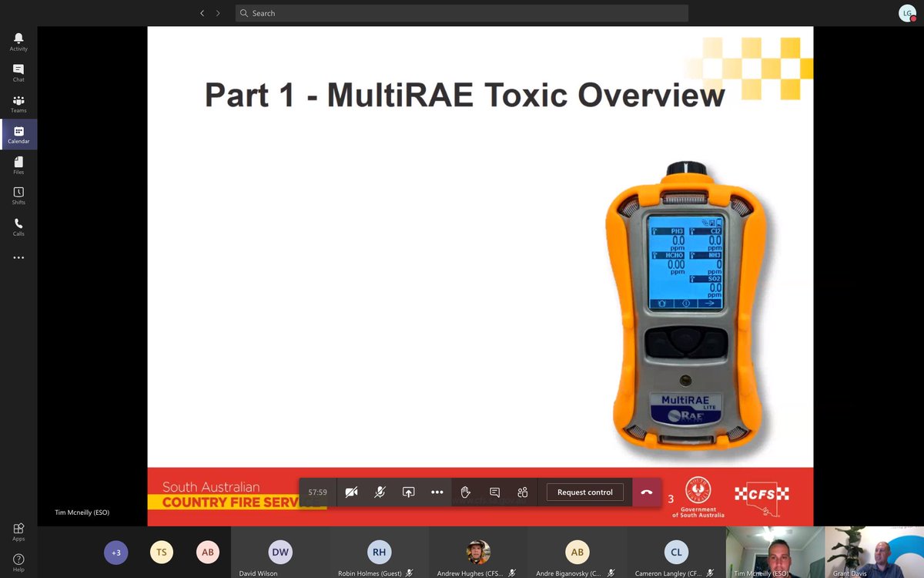Open the Shifts app icon
This screenshot has width=924, height=578.
tap(18, 196)
